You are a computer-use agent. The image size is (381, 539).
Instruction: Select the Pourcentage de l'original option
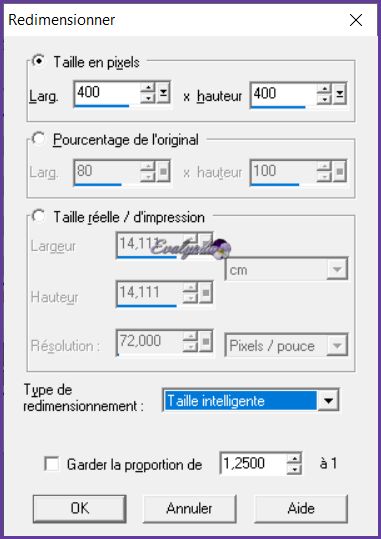click(x=39, y=139)
